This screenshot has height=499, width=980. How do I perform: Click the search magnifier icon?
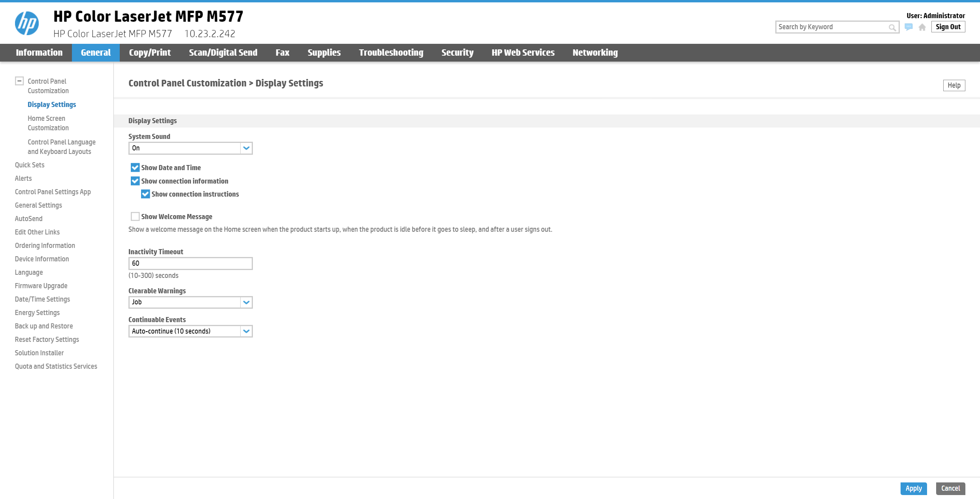[892, 27]
